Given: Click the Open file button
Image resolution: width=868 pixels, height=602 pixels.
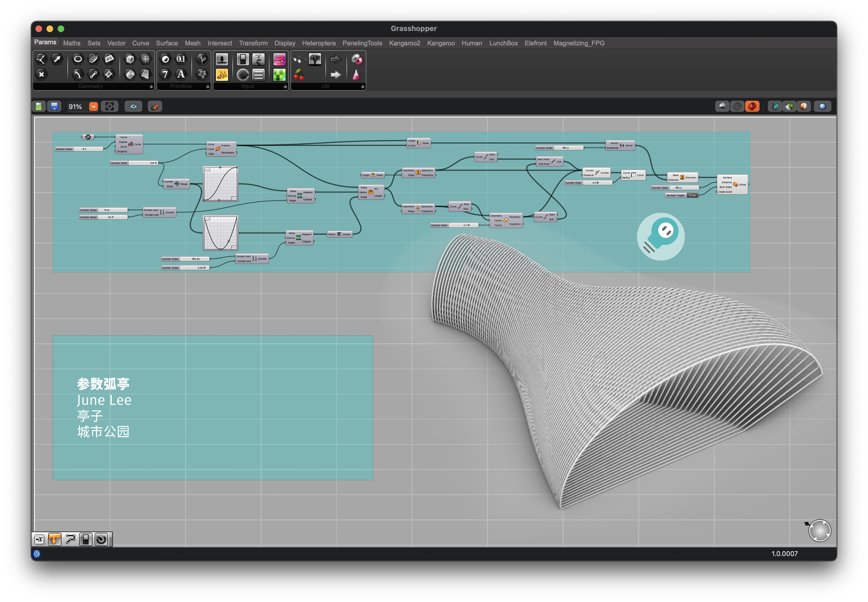Looking at the screenshot, I should (x=39, y=107).
